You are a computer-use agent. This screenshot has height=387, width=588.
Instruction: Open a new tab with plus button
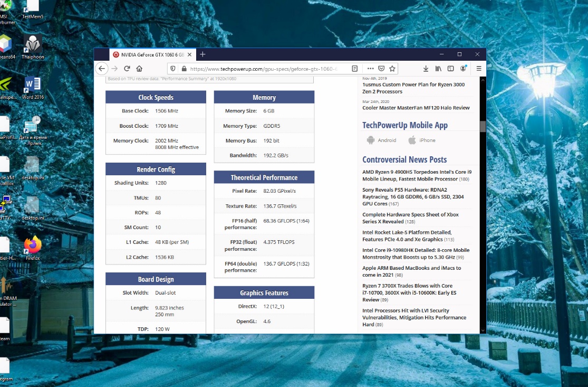tap(203, 54)
